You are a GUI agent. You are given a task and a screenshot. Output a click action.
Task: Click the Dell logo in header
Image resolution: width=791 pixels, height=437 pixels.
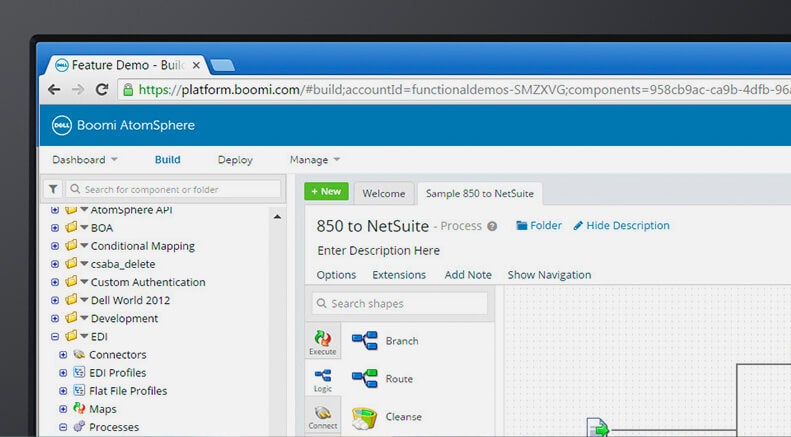click(x=62, y=125)
